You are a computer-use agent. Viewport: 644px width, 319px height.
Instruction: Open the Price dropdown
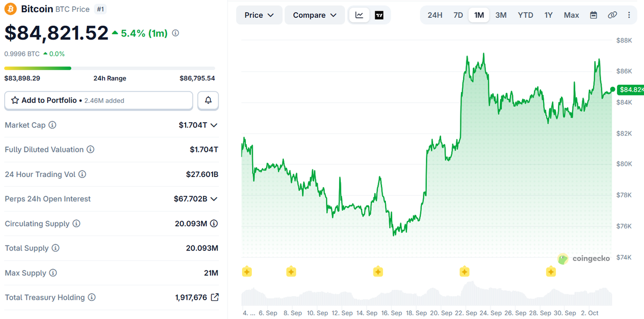[x=259, y=15]
